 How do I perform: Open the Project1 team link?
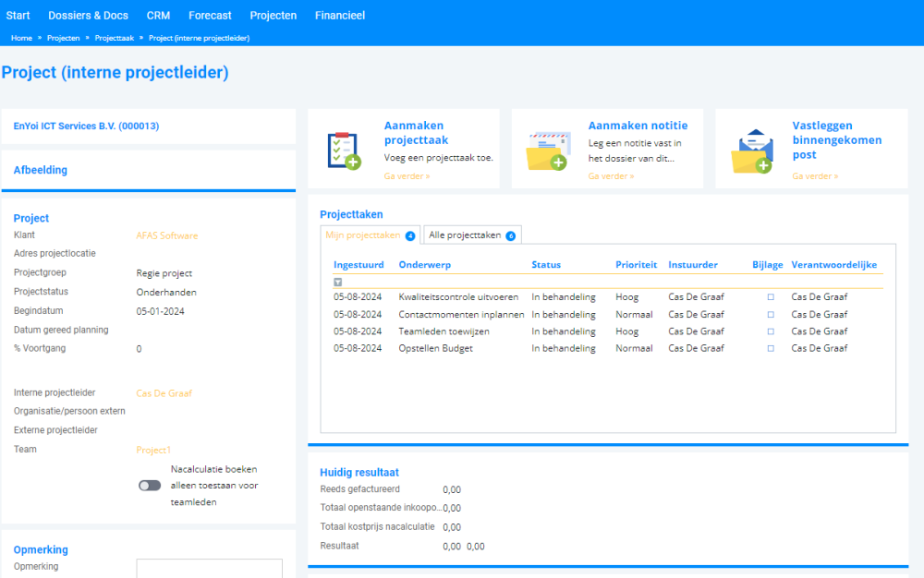(x=153, y=450)
